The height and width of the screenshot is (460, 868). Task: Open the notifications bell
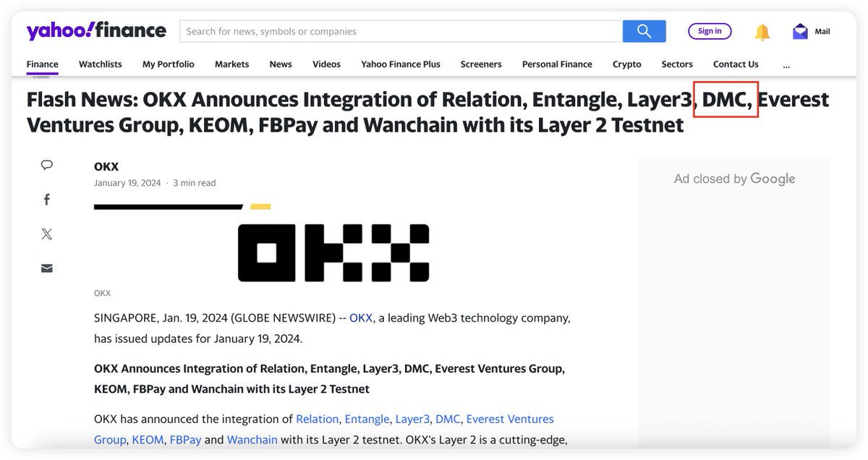tap(762, 32)
